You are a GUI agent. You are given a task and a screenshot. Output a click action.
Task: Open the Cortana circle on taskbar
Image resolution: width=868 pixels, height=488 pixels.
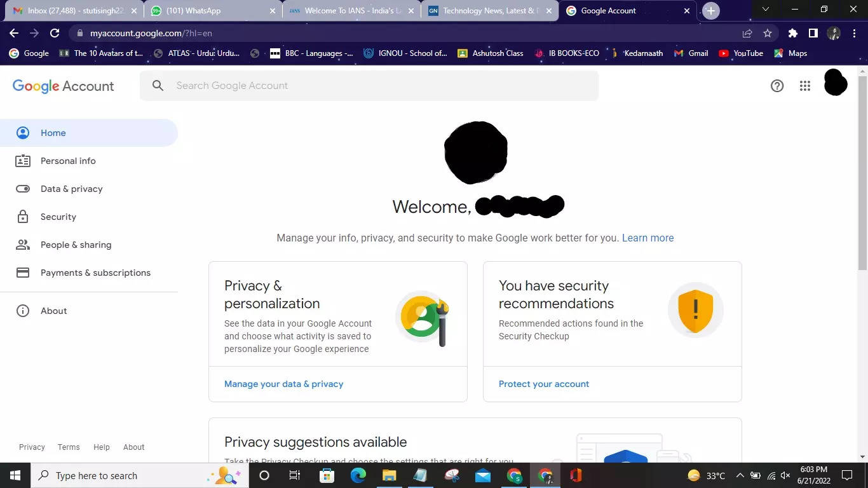(x=264, y=475)
